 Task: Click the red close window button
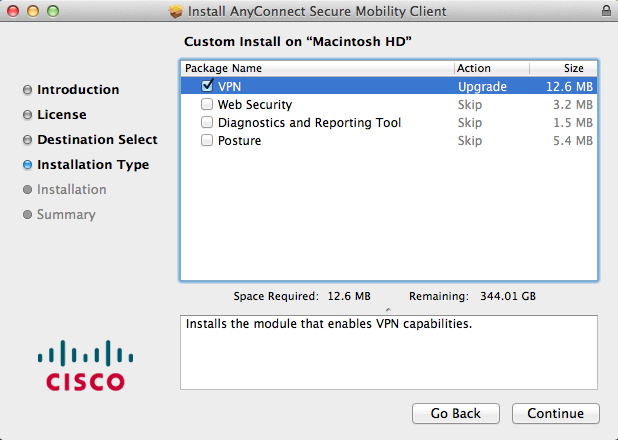13,11
